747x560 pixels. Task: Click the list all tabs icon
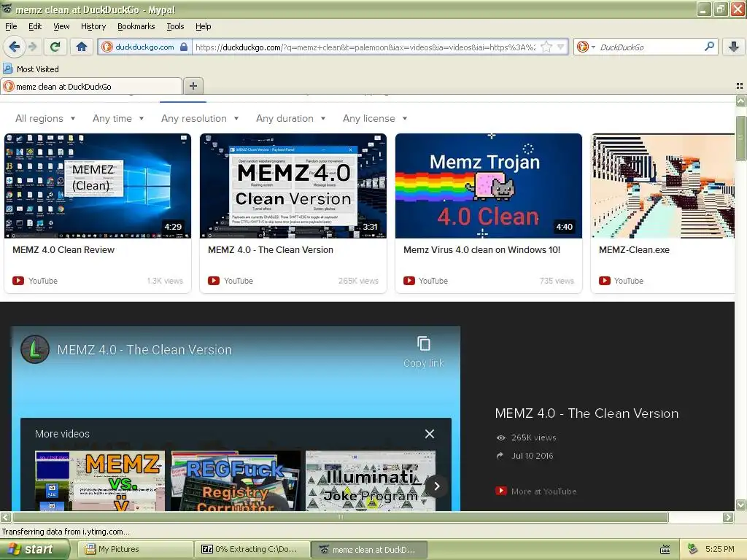(740, 86)
